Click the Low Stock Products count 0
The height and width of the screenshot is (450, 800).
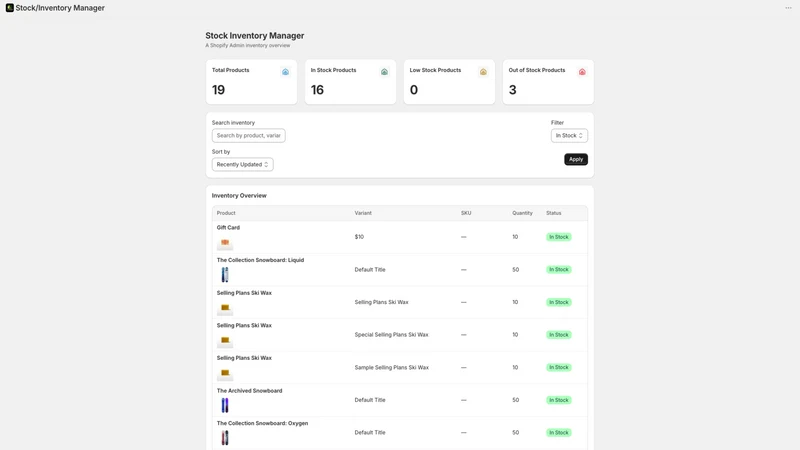coord(414,90)
